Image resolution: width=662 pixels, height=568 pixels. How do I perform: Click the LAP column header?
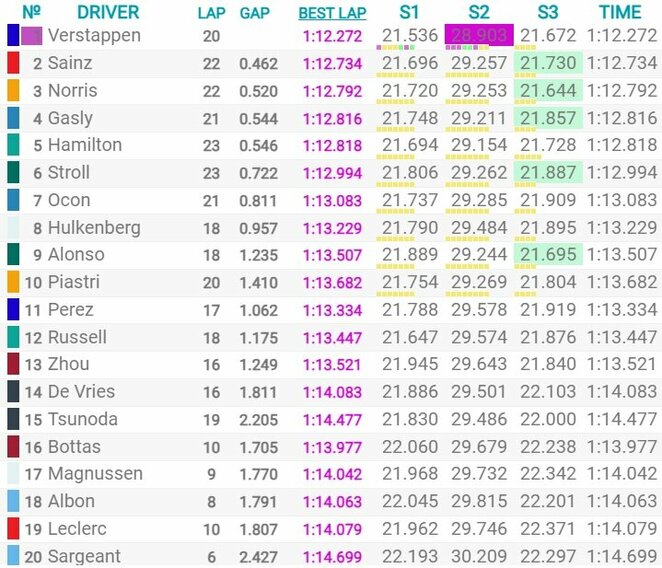211,13
